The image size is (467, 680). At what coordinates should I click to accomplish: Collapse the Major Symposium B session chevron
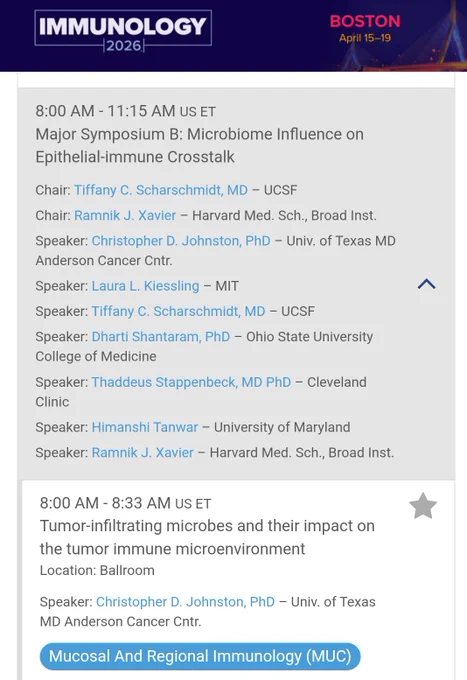point(426,284)
